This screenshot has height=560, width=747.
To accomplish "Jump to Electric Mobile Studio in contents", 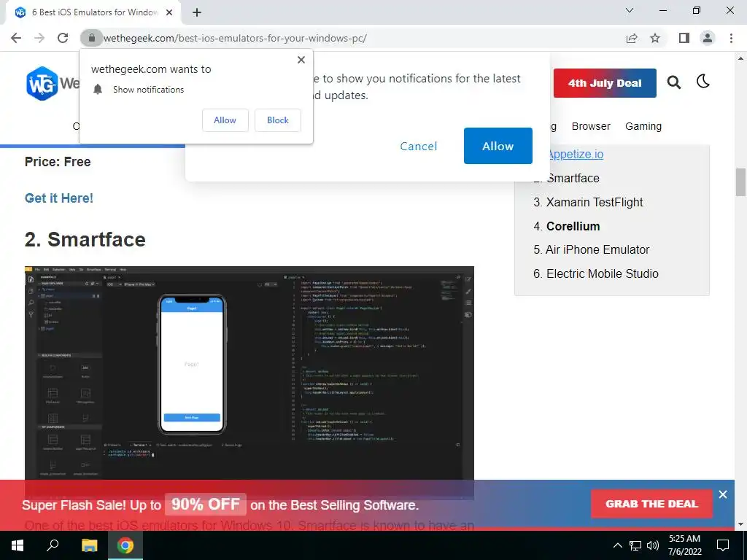I will (602, 274).
